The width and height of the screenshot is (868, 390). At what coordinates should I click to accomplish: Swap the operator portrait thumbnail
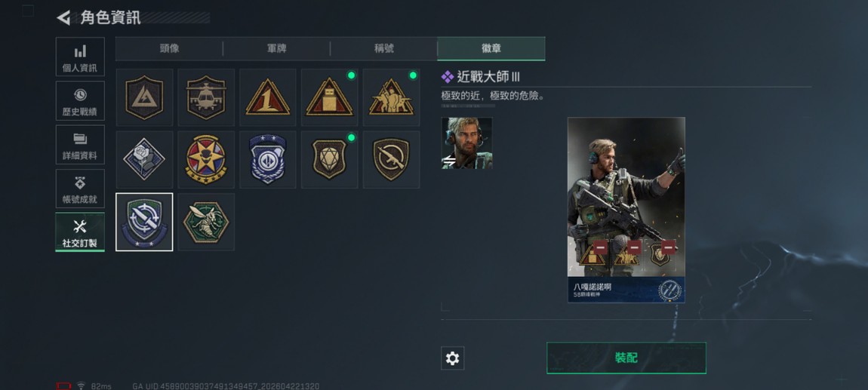pyautogui.click(x=466, y=143)
